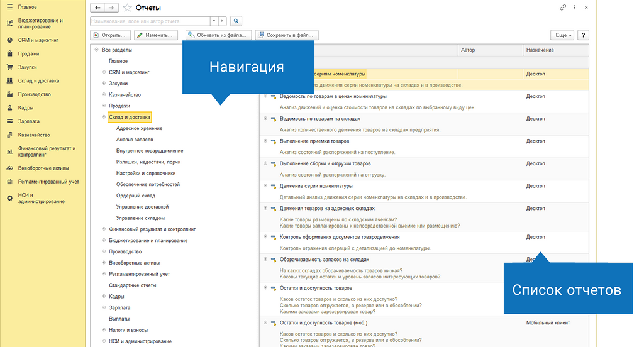Expand the CRM и маркетинг tree node

104,72
